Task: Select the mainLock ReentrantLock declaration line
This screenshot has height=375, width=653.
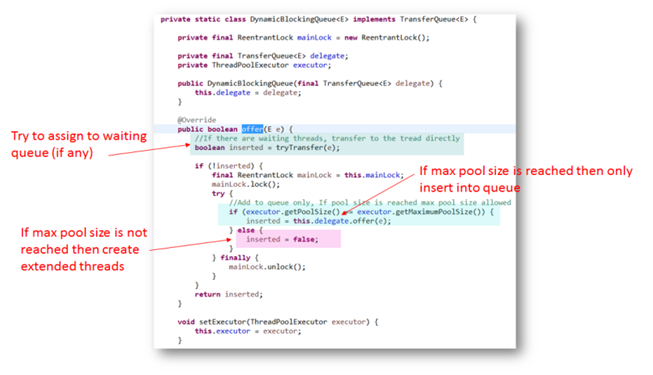Action: [x=304, y=38]
